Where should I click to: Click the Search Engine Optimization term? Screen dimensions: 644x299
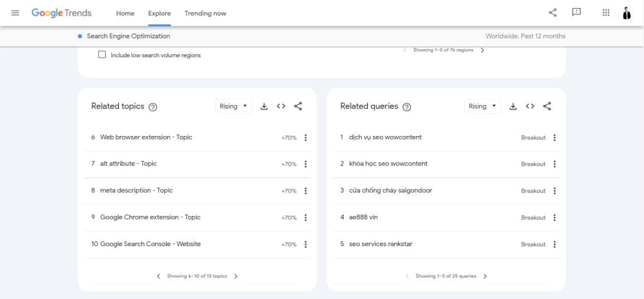128,36
